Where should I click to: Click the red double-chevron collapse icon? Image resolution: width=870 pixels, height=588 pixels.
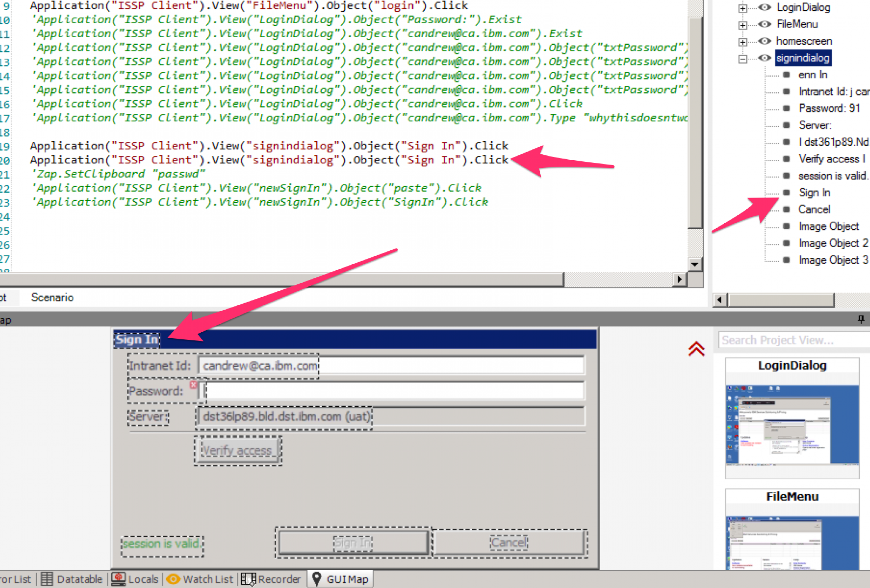coord(696,349)
